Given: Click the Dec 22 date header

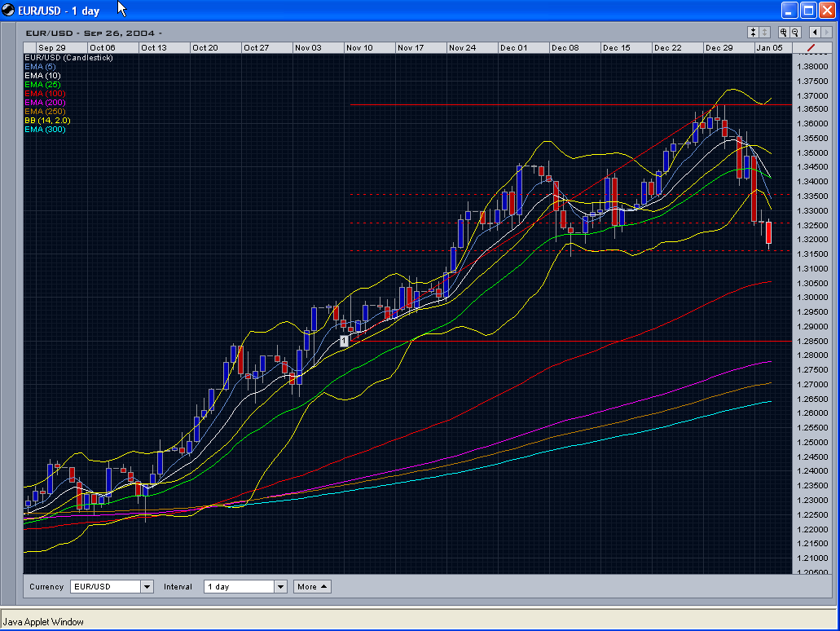Looking at the screenshot, I should tap(668, 48).
